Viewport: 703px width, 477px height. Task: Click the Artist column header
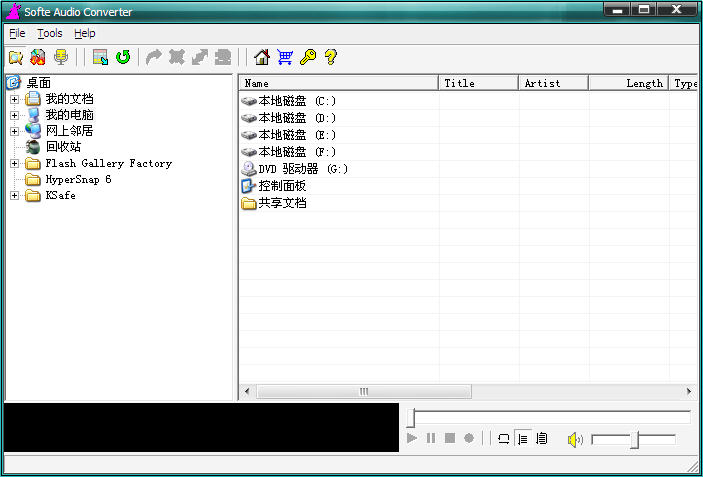(552, 83)
